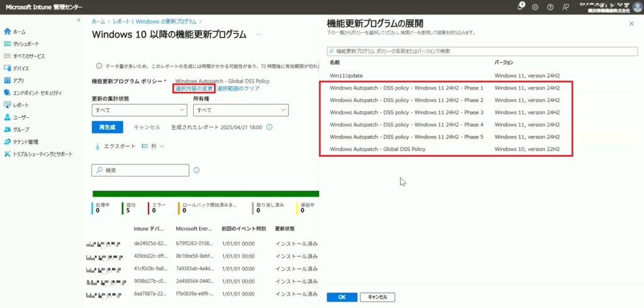Screen dimensions: 644x308
Task: Open the 更新の集計状態 dropdown
Action: tap(139, 110)
